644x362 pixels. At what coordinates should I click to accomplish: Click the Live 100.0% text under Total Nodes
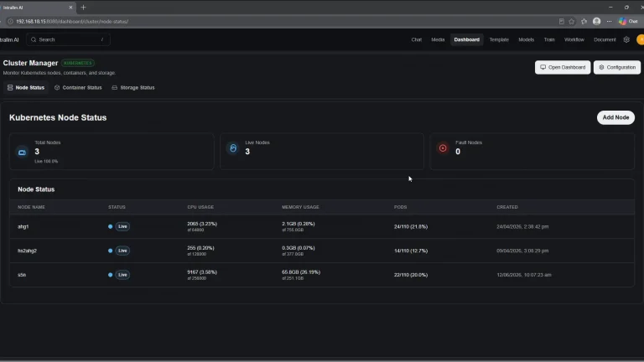[x=46, y=161]
